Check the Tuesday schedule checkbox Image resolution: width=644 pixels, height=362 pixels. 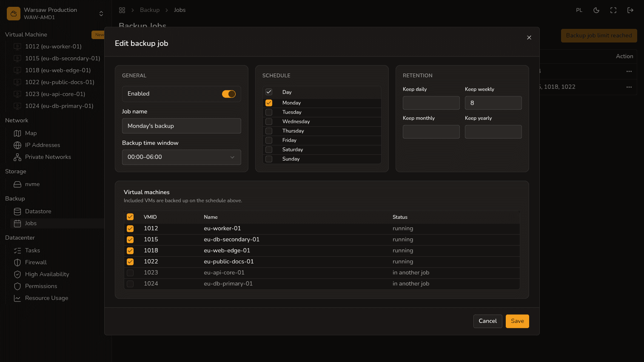[x=269, y=112]
